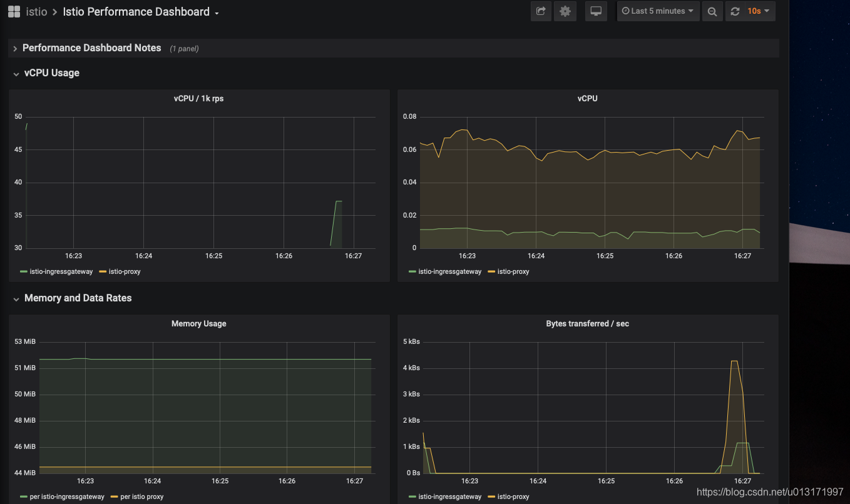Refresh the dashboard with the refresh icon
The image size is (850, 504).
[735, 11]
